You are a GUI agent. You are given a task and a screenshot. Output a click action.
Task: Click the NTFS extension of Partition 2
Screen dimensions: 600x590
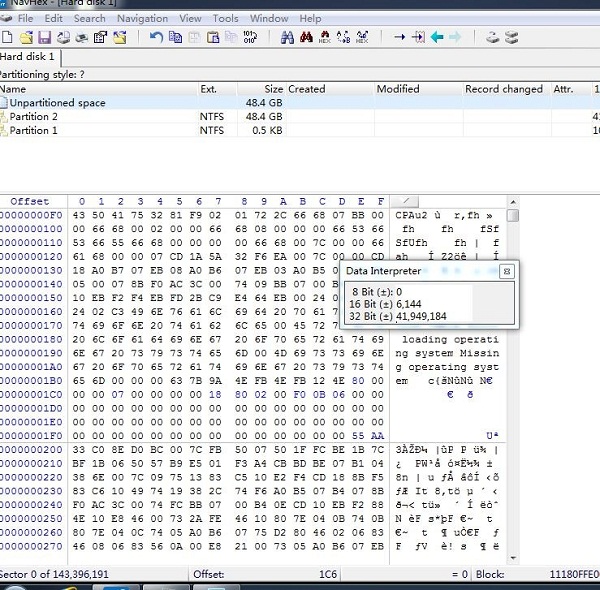(x=212, y=116)
